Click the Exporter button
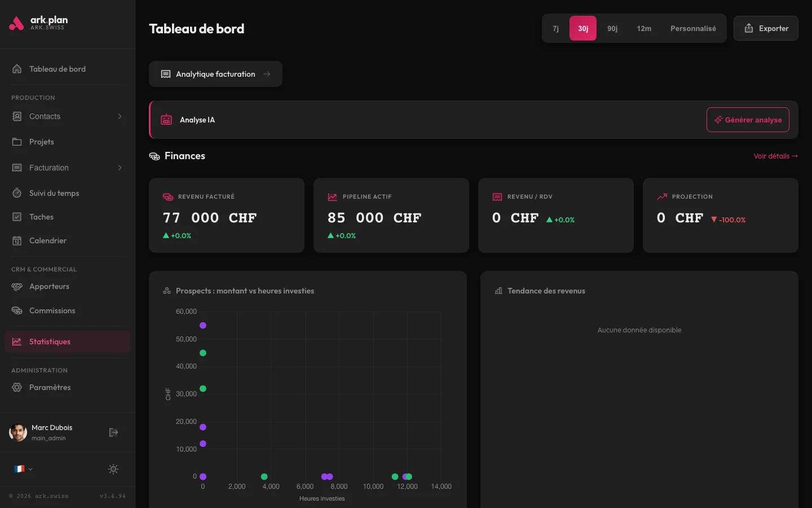This screenshot has width=812, height=508. [766, 28]
